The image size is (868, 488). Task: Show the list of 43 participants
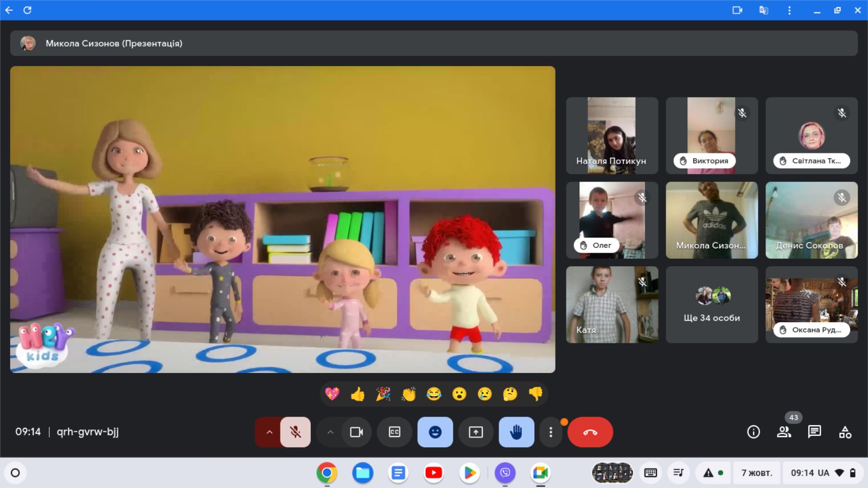[784, 432]
